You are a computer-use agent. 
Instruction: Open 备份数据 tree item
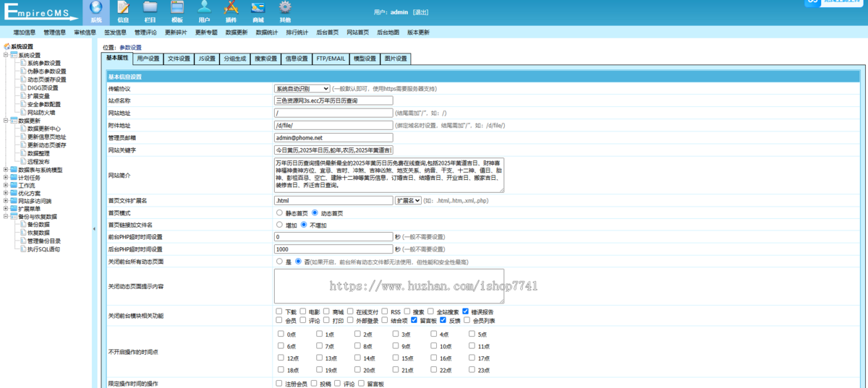tap(38, 225)
